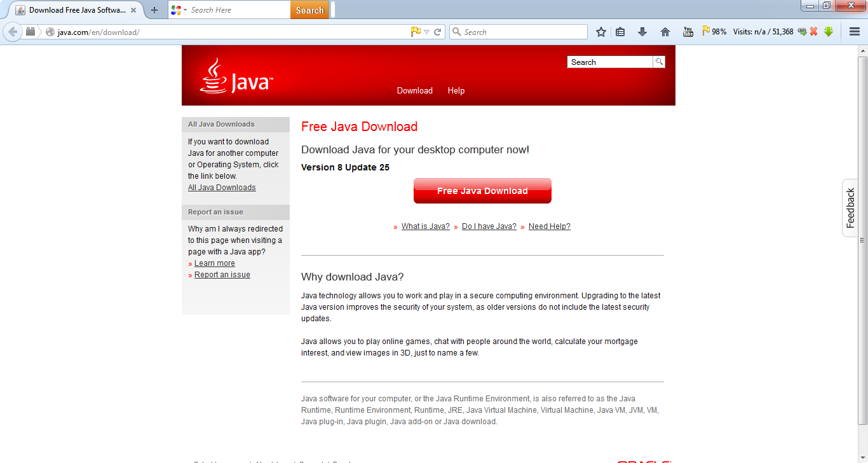
Task: Focus the browser address bar
Action: point(232,32)
